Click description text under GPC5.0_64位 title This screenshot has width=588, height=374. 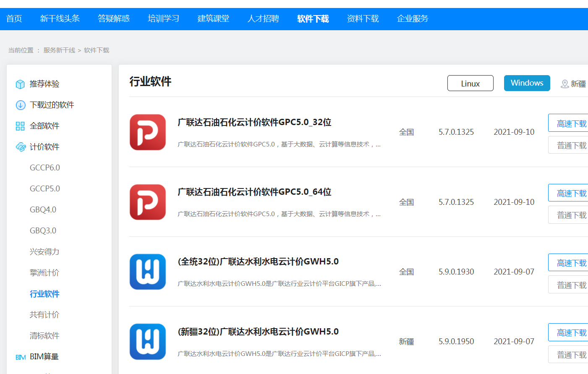[x=279, y=214]
